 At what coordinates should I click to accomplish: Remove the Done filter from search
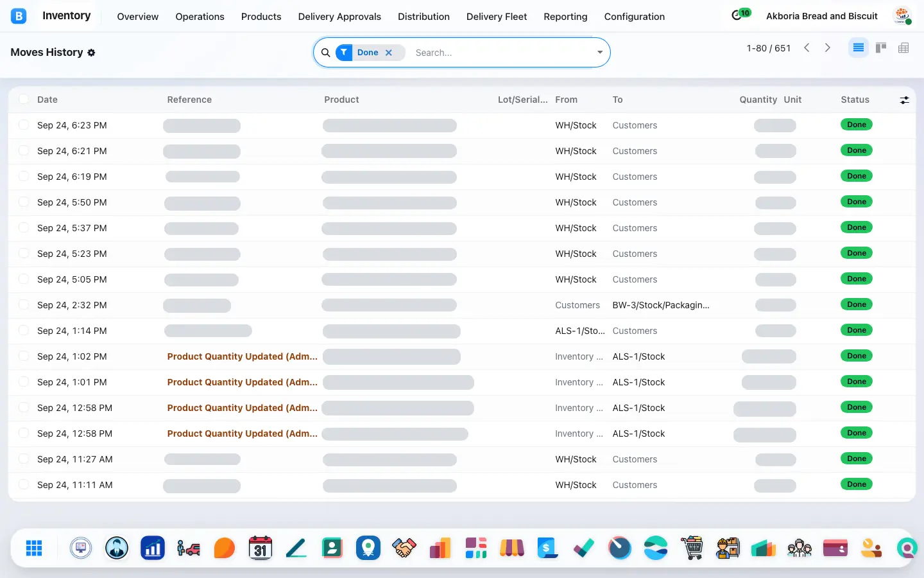tap(389, 53)
